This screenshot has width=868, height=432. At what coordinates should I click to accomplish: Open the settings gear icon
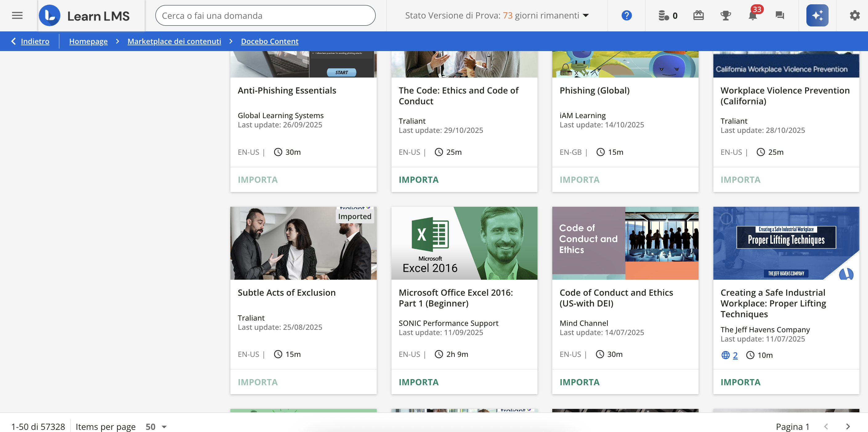click(854, 15)
